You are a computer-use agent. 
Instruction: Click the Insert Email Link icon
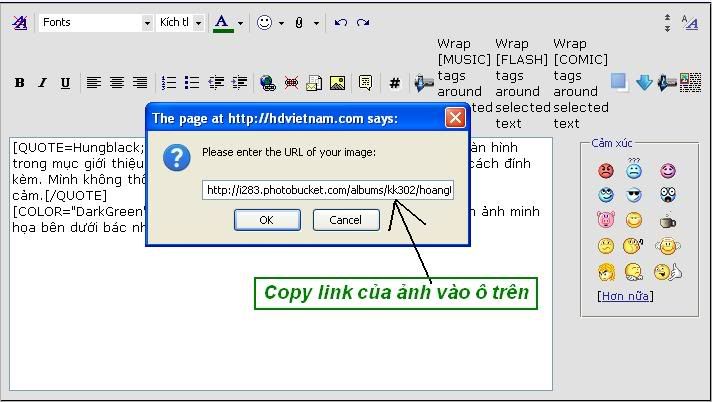[x=314, y=83]
